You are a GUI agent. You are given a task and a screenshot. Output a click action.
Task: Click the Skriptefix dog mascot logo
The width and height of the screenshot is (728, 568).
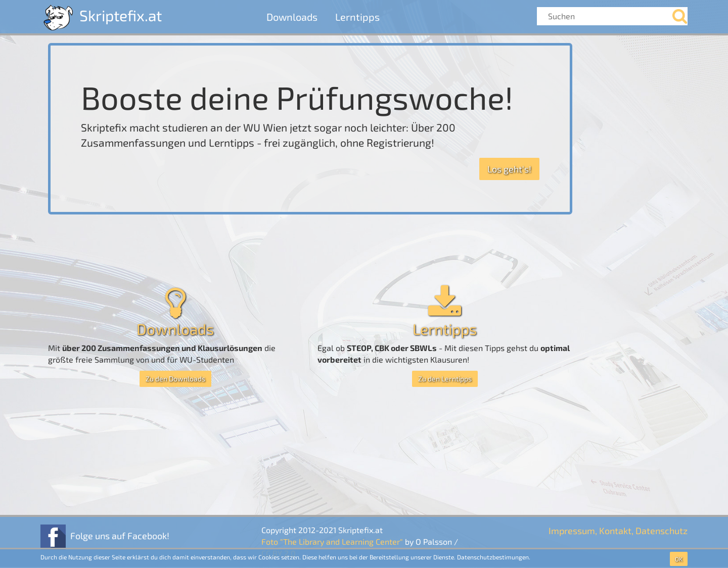[x=58, y=17]
